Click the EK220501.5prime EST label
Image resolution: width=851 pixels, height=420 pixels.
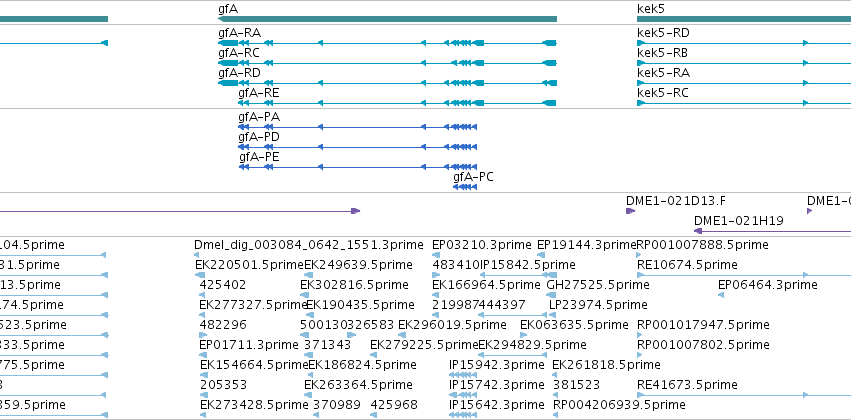point(250,265)
